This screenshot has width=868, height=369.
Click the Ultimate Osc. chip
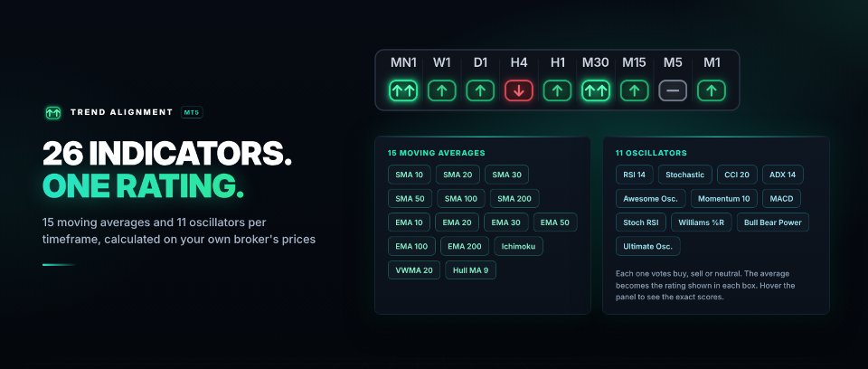click(647, 246)
